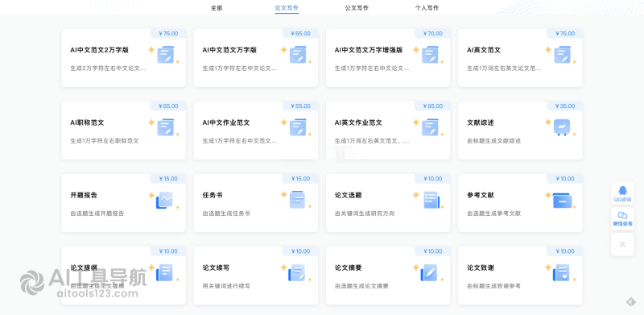Screen dimensions: 644x315
Task: Click the 论文提纲 outline icon
Action: pos(165,272)
